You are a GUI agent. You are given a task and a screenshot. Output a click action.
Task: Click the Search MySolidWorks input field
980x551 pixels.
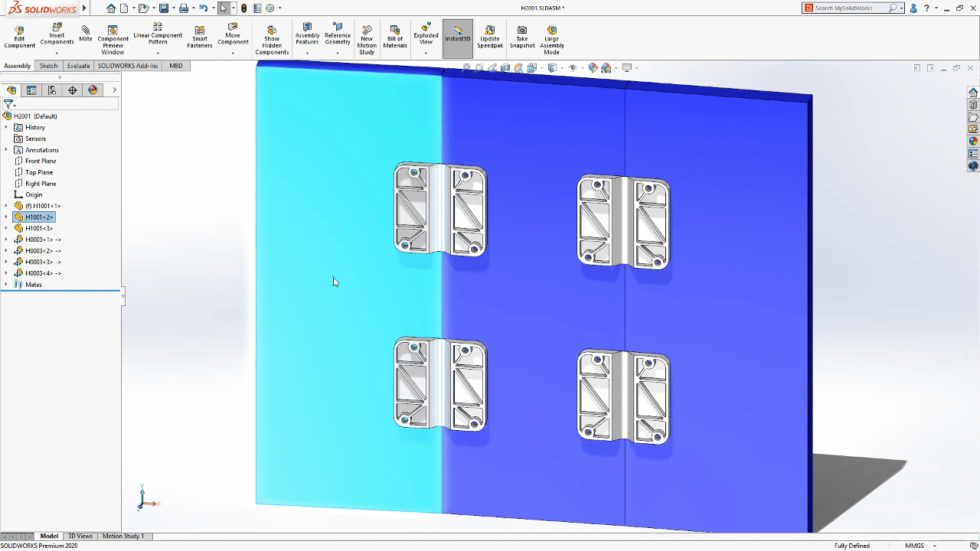(850, 8)
